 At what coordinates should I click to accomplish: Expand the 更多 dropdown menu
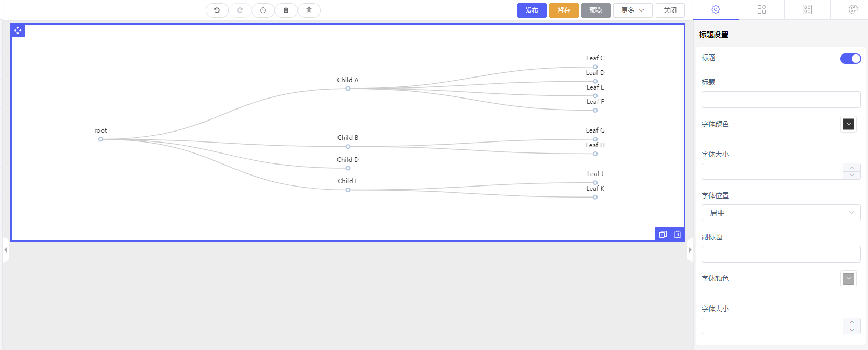pyautogui.click(x=633, y=10)
